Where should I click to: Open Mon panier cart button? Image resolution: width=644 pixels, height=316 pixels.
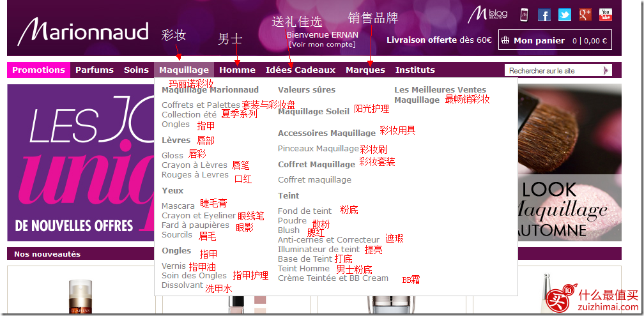click(x=555, y=40)
